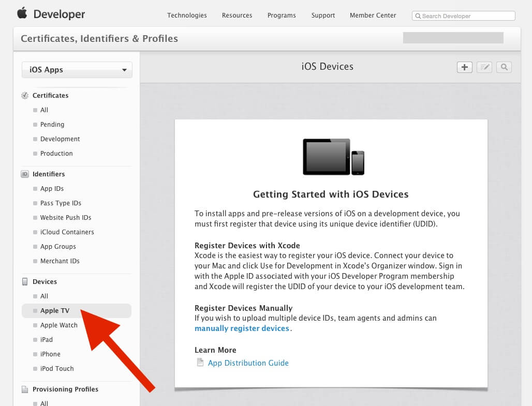Screen dimensions: 532x406
Task: Click the Certificates, Identifiers & Profiles title
Action: click(99, 39)
